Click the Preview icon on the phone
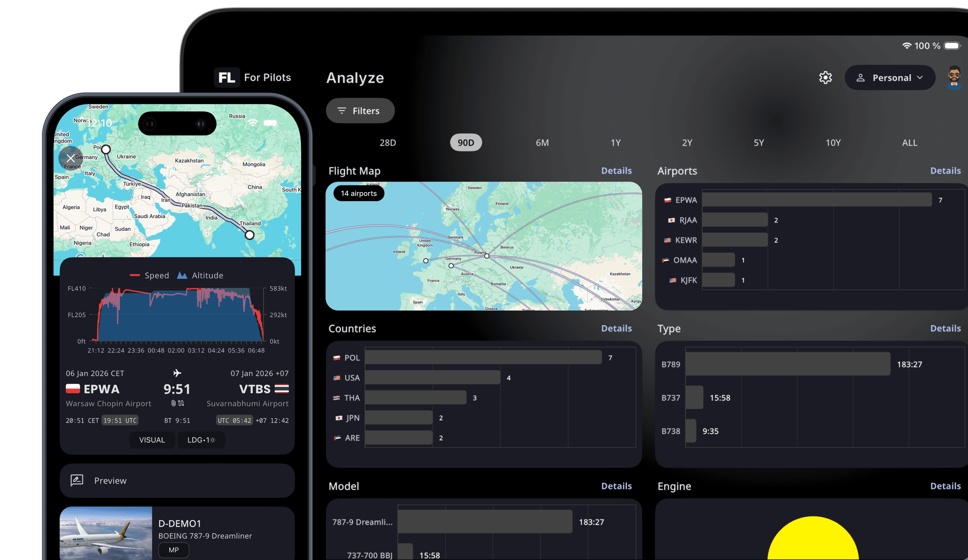The width and height of the screenshot is (968, 560). click(77, 480)
